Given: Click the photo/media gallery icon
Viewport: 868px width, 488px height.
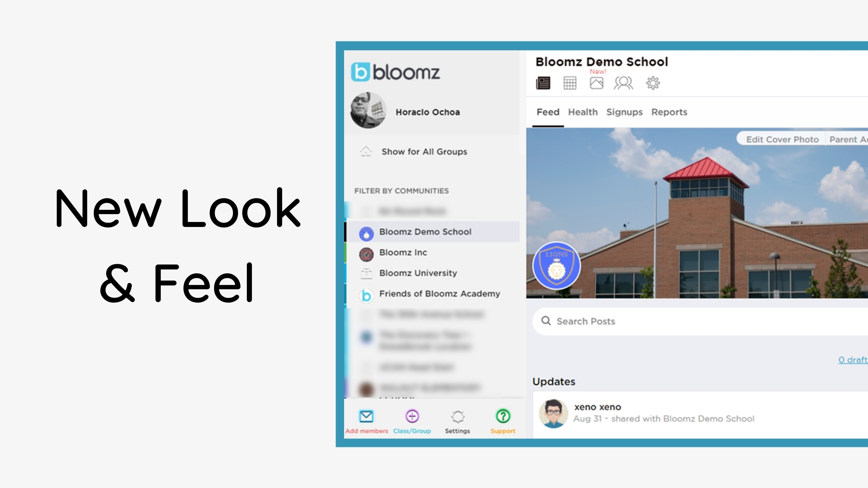Looking at the screenshot, I should (596, 83).
